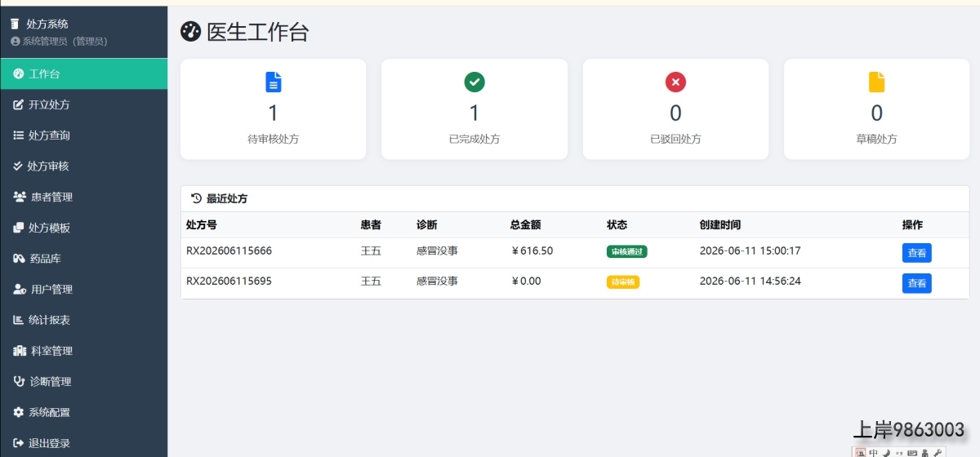Click the green checkmark icon for 已完成处方

474,82
